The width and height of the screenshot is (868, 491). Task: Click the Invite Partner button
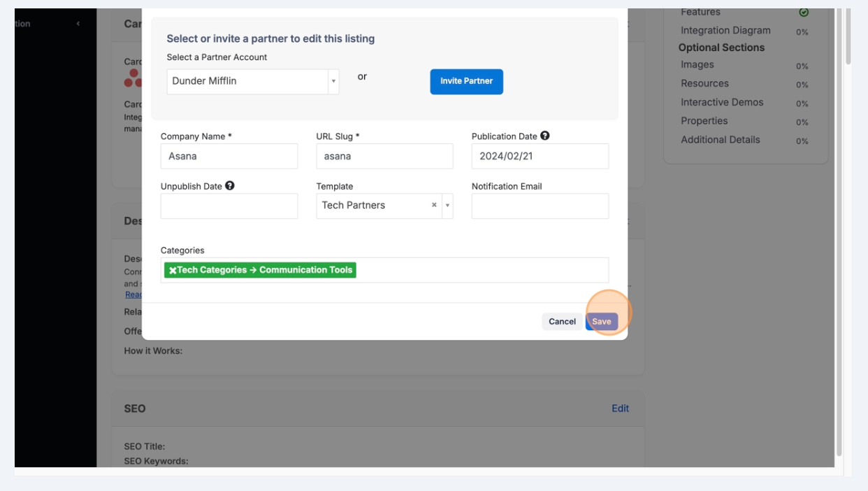[466, 81]
